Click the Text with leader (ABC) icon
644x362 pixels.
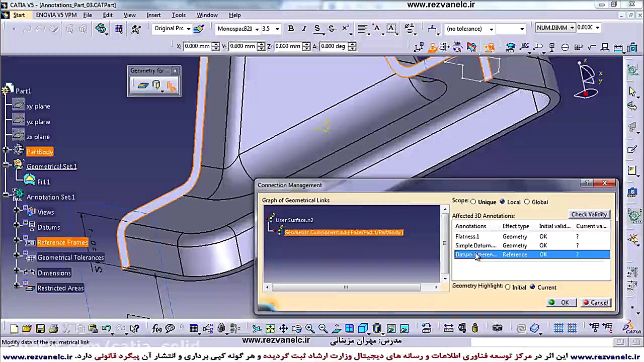coord(525,47)
